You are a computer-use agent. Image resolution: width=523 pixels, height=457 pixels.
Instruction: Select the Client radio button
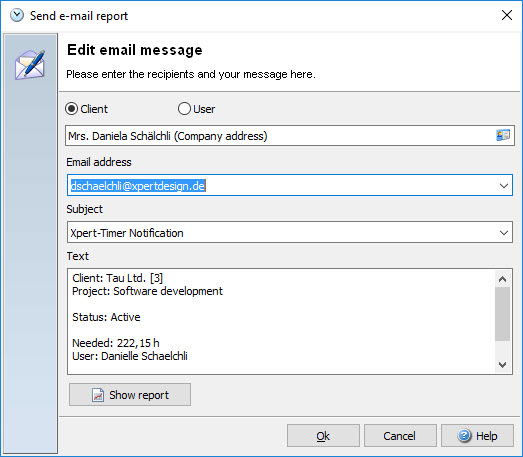point(72,109)
